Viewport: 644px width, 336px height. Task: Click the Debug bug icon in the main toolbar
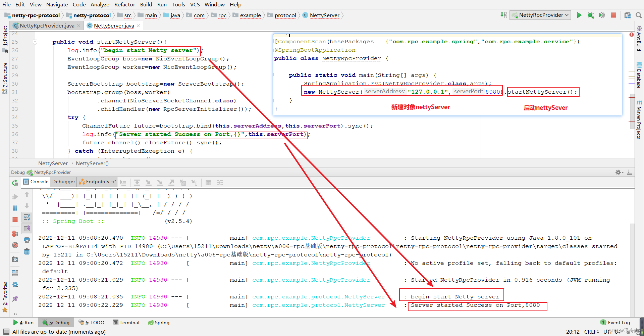[591, 15]
